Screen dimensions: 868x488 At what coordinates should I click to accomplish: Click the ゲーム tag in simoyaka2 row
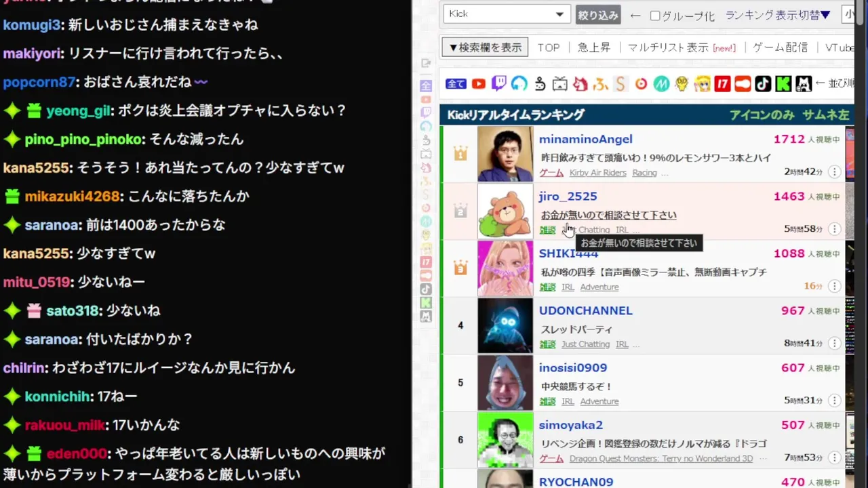551,459
